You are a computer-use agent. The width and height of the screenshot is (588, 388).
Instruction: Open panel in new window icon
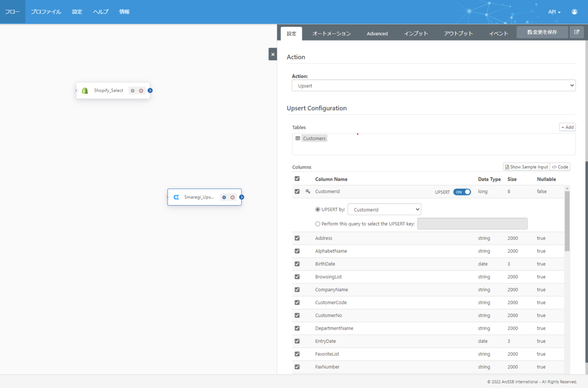[577, 32]
